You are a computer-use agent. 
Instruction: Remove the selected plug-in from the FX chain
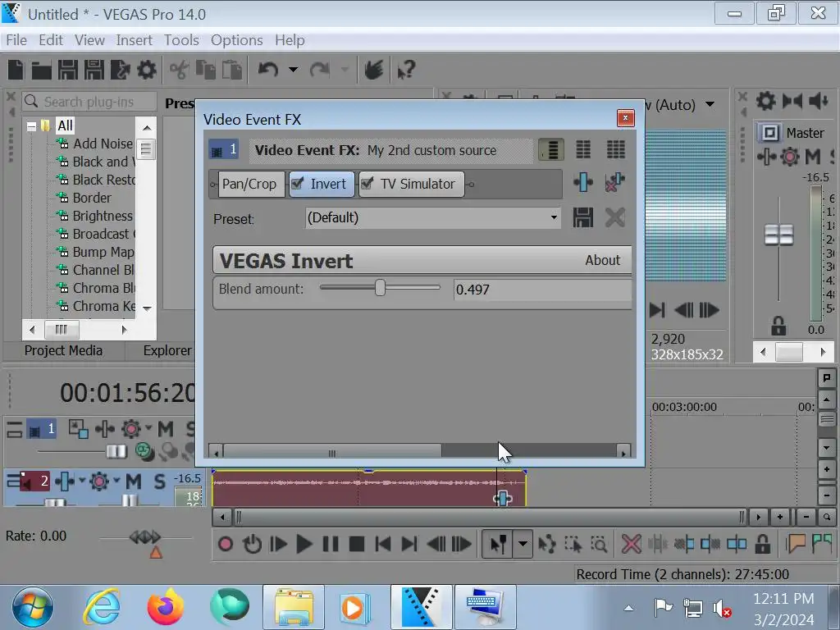pos(614,182)
